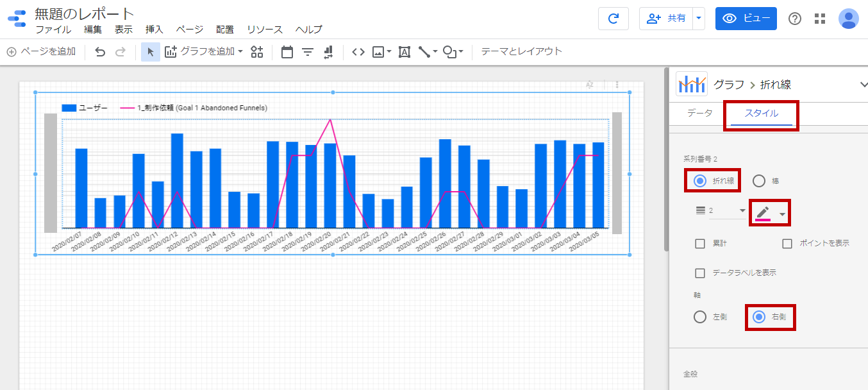
Task: Select the 右側 axis radio button
Action: (x=759, y=317)
